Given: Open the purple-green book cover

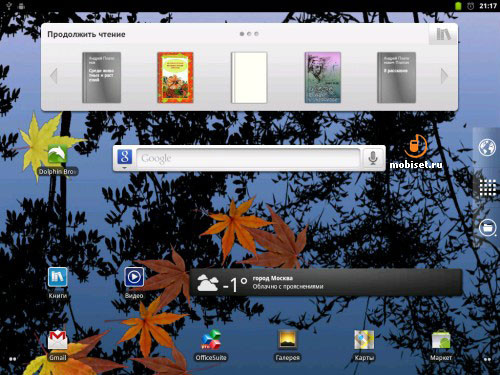Looking at the screenshot, I should click(323, 77).
